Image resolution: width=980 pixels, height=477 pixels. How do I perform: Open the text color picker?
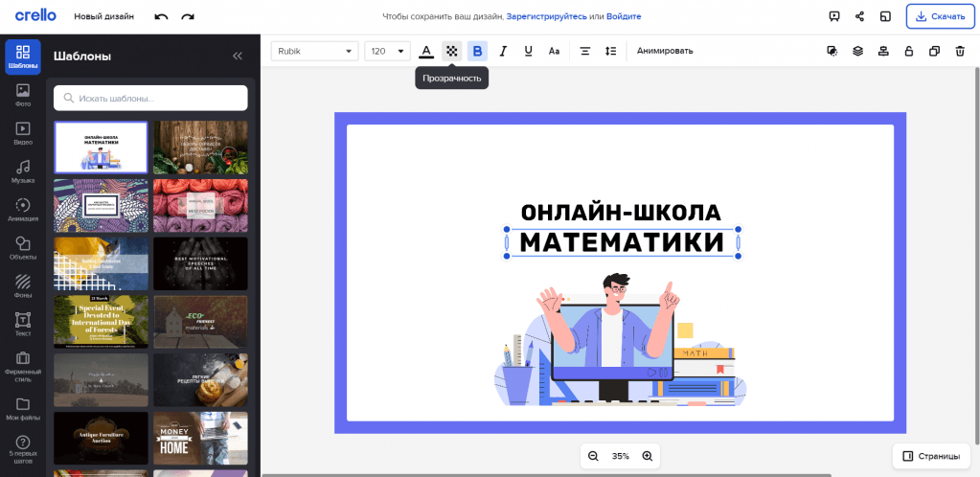point(426,51)
